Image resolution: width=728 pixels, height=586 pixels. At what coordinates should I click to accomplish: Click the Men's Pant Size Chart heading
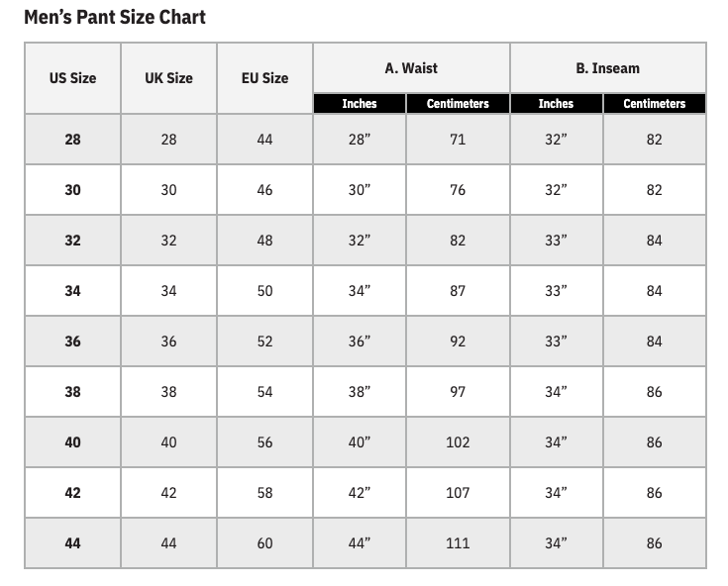click(x=115, y=17)
